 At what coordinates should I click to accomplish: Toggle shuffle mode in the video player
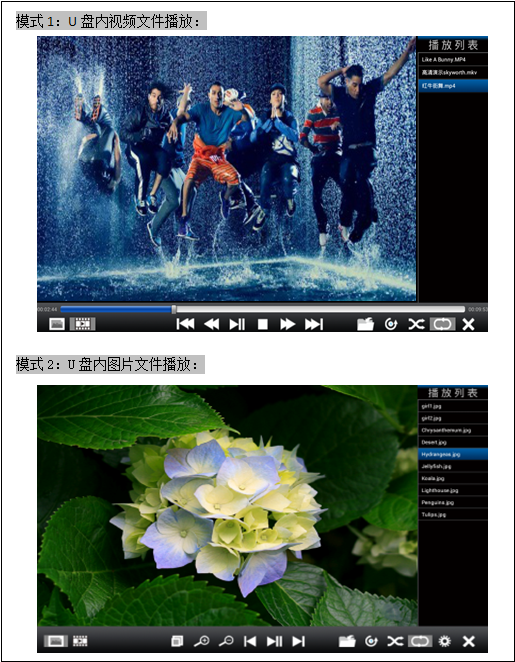tap(416, 324)
